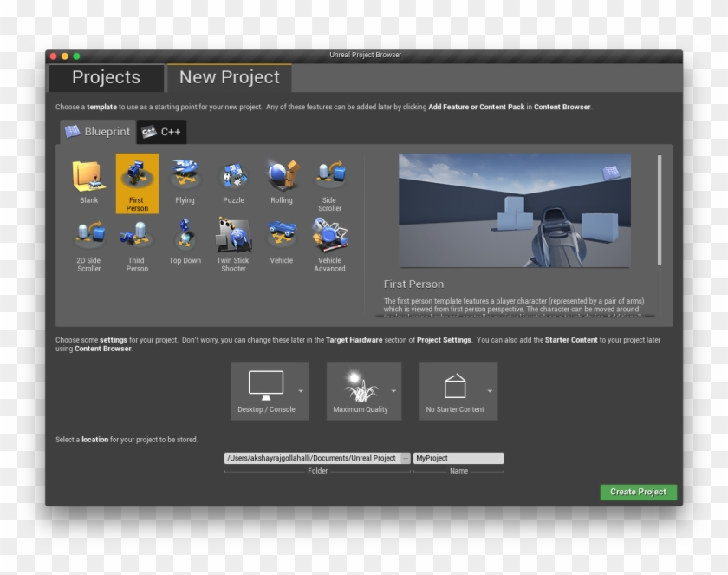Select the 2D Side Scroller template
Screen dimensions: 728x575
(88, 245)
